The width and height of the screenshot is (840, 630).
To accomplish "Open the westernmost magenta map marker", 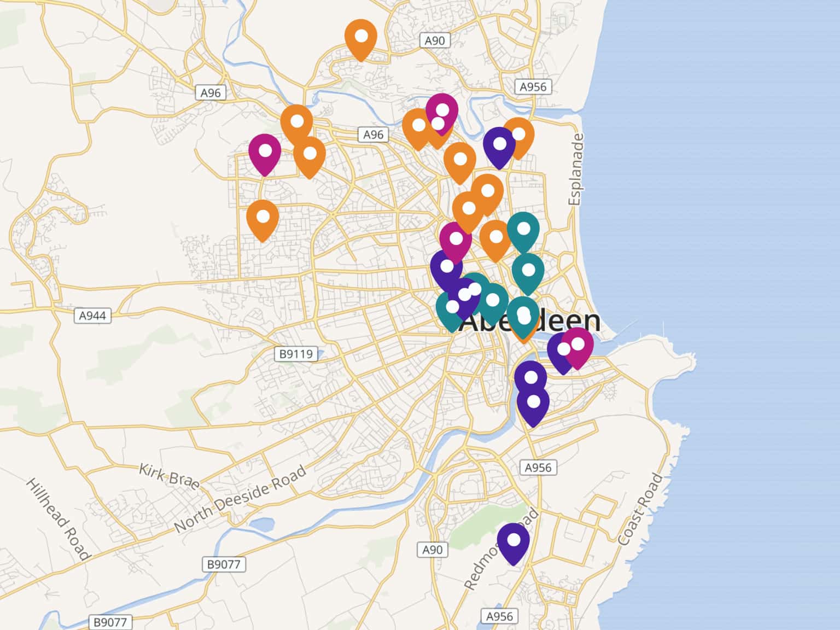I will [265, 152].
